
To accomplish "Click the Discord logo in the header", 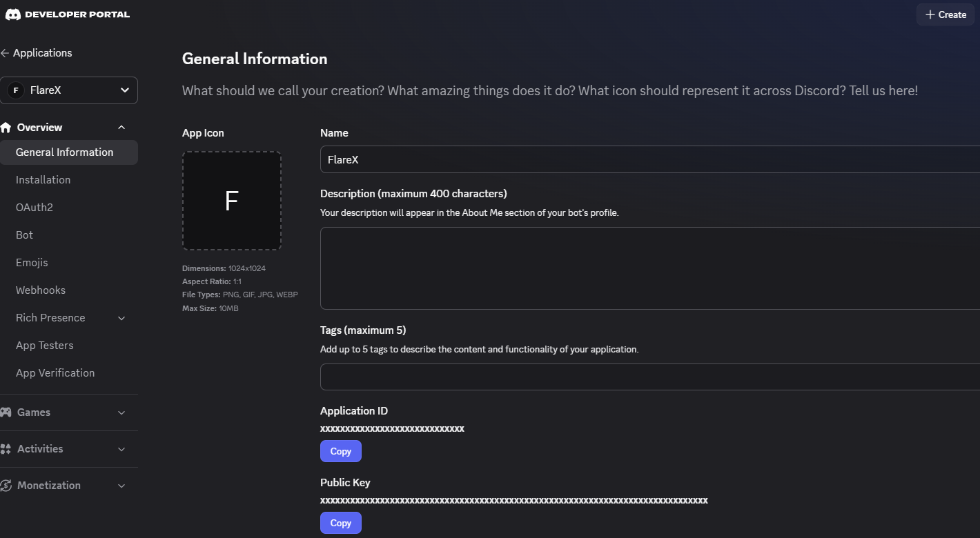I will point(12,14).
